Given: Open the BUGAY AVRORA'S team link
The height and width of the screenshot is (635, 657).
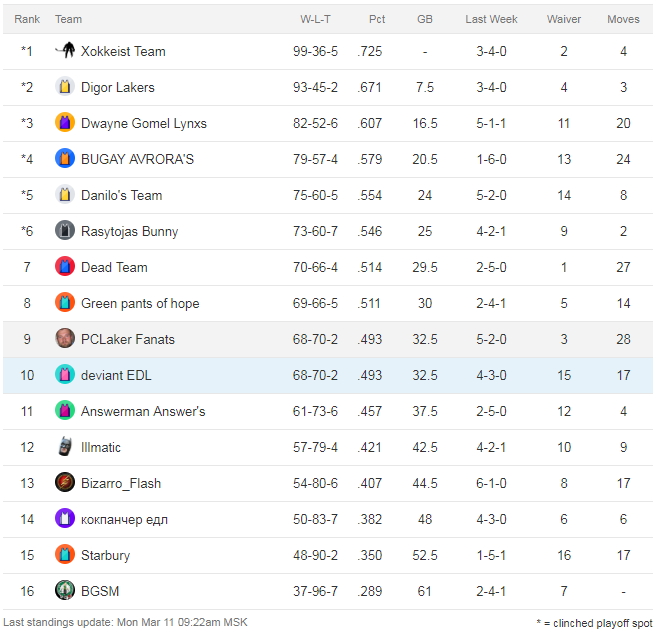Looking at the screenshot, I should coord(137,159).
